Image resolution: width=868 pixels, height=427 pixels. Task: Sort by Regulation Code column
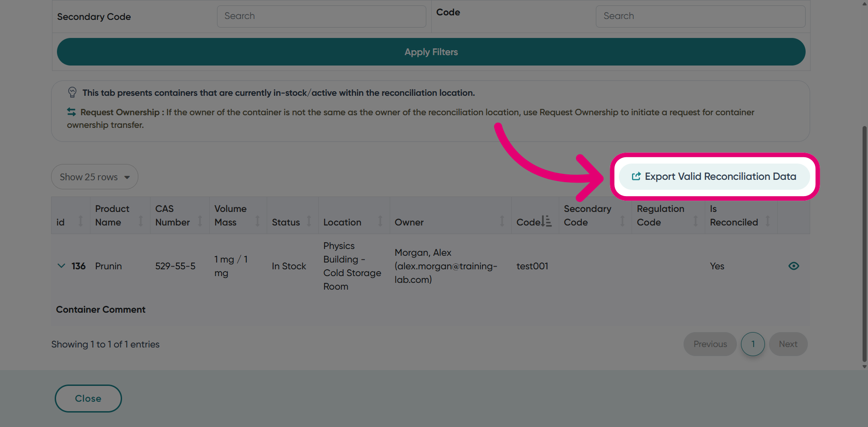click(x=695, y=221)
